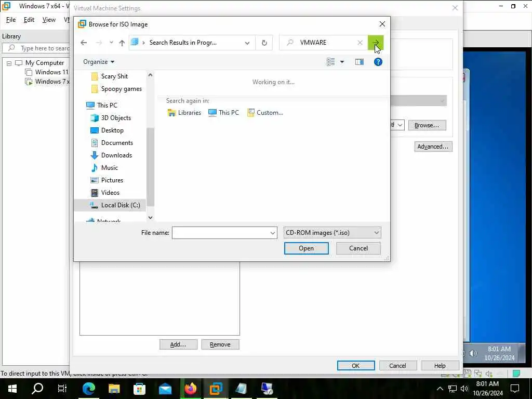Expand the File name dropdown
Viewport: 532px width, 399px height.
click(x=272, y=233)
